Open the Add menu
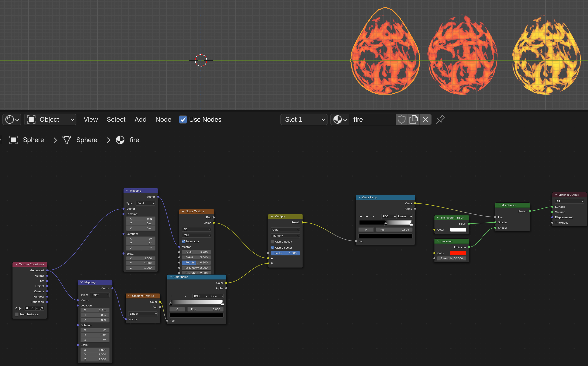 click(141, 119)
